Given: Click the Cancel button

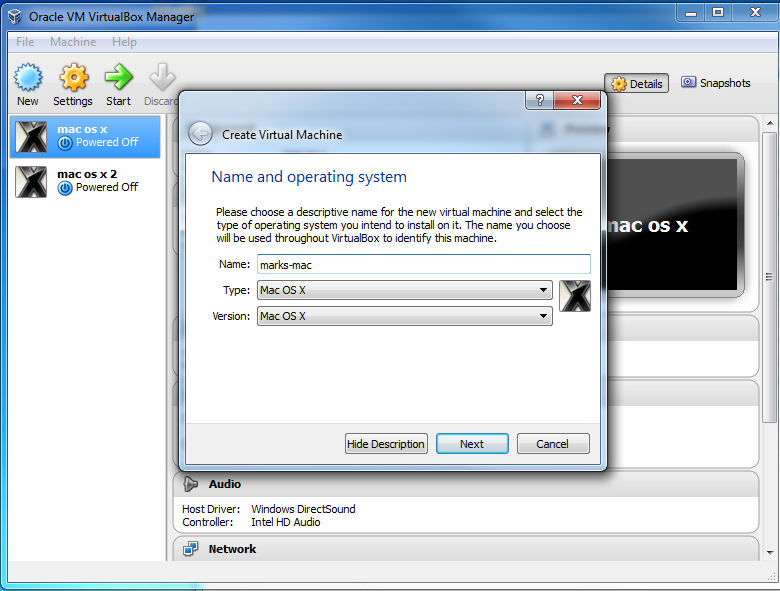Looking at the screenshot, I should point(553,444).
